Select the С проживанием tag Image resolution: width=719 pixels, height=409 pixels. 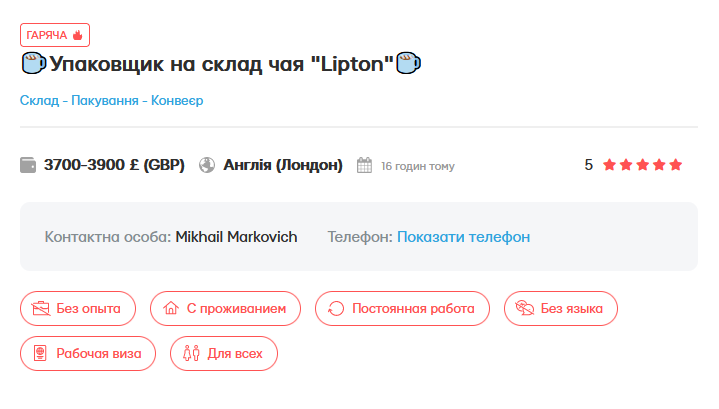(x=225, y=308)
